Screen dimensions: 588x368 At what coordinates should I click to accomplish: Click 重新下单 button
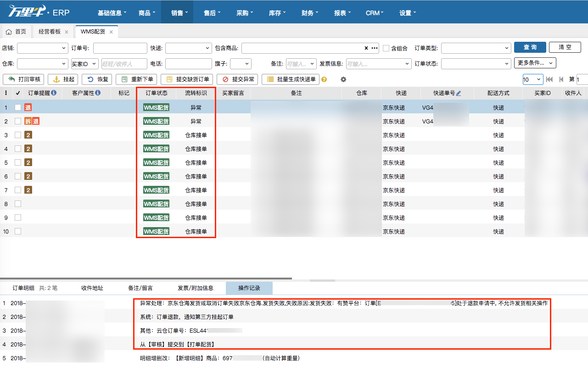click(x=136, y=79)
